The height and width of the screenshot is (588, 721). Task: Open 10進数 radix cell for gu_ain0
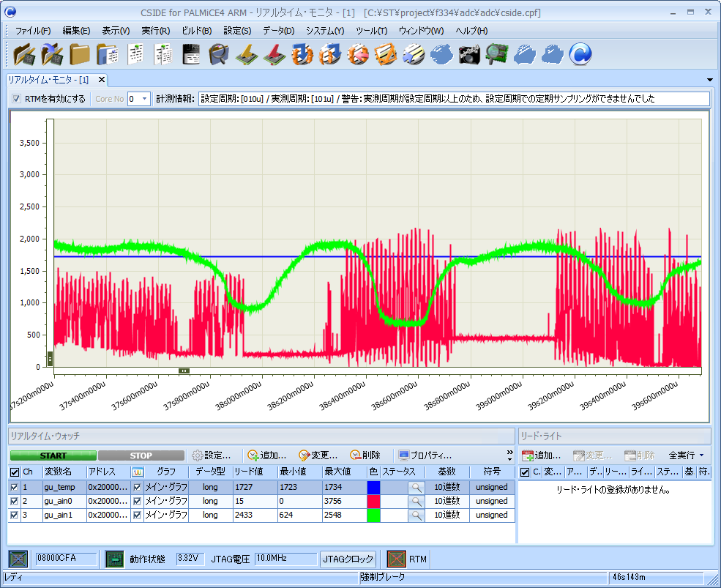(x=447, y=501)
